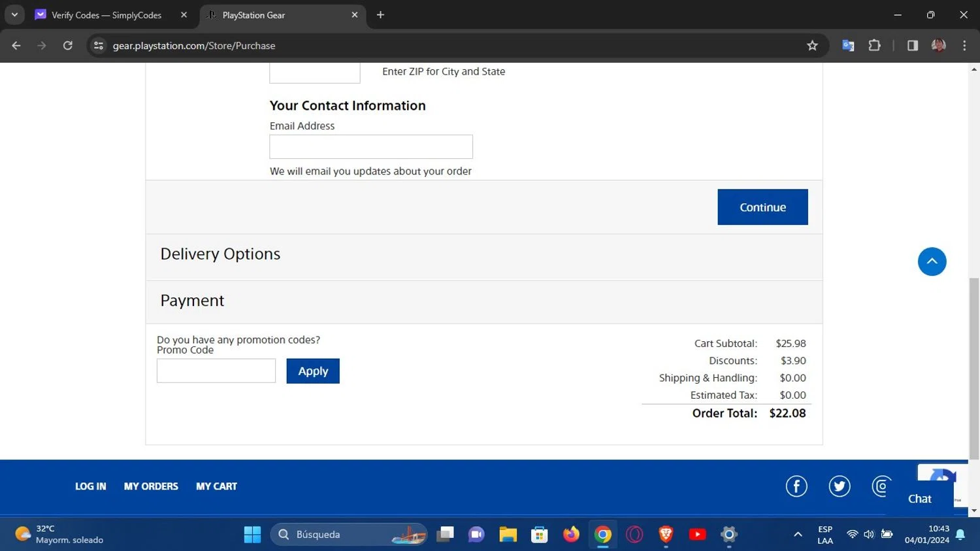Open Task View on the taskbar
This screenshot has width=980, height=551.
pos(446,535)
